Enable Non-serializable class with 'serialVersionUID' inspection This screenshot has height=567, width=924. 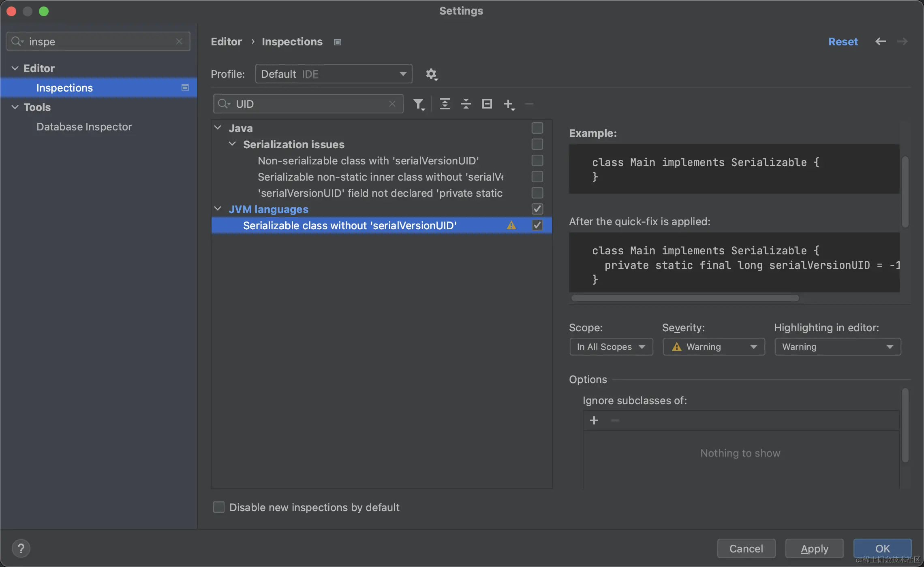[537, 161]
